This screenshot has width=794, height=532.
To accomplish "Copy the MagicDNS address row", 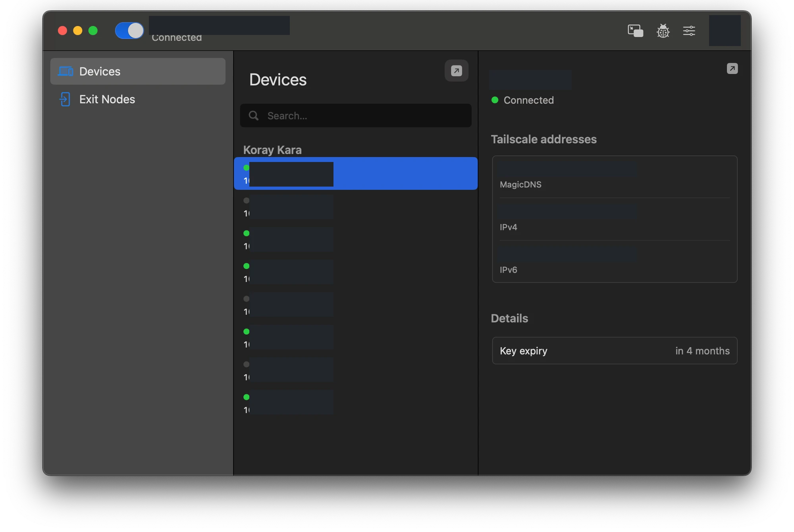I will click(615, 177).
